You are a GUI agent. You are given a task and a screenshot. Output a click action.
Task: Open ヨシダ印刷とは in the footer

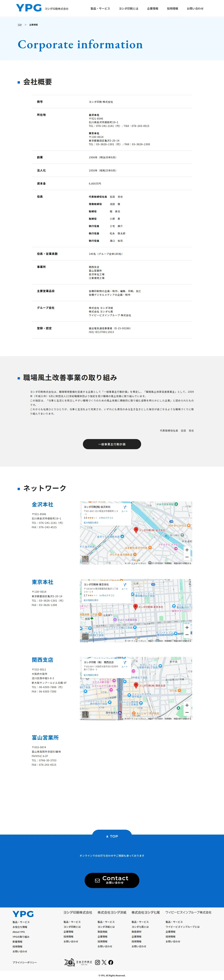(x=72, y=927)
